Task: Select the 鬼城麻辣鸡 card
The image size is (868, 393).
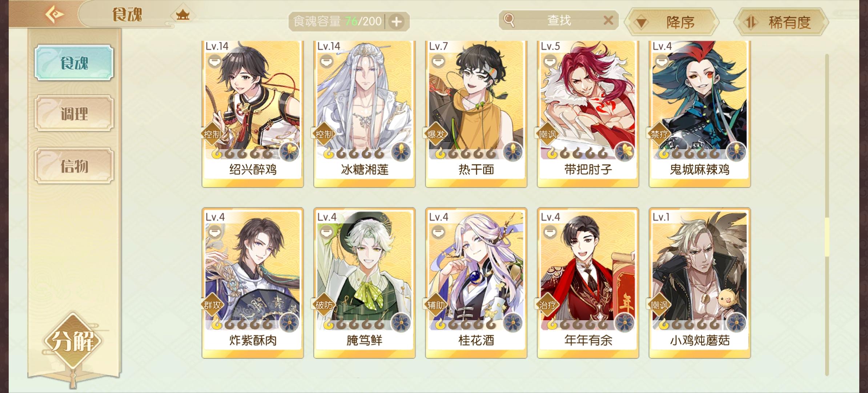Action: pos(700,114)
